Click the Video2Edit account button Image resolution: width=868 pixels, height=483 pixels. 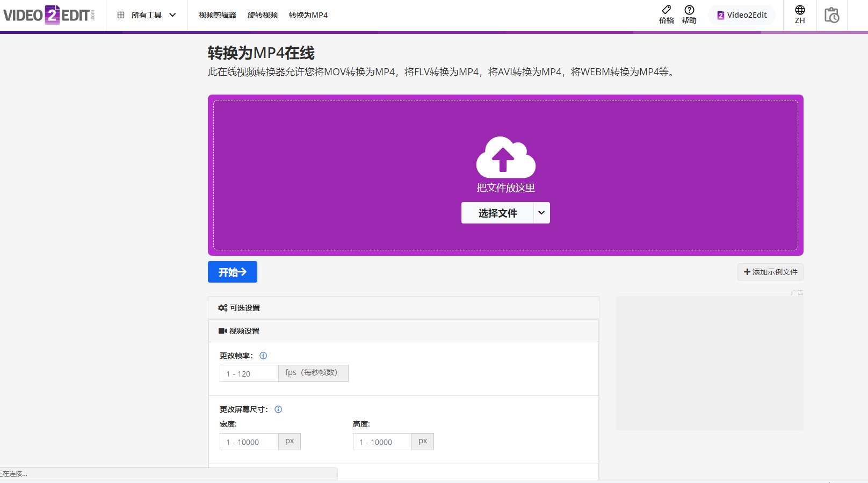click(742, 15)
